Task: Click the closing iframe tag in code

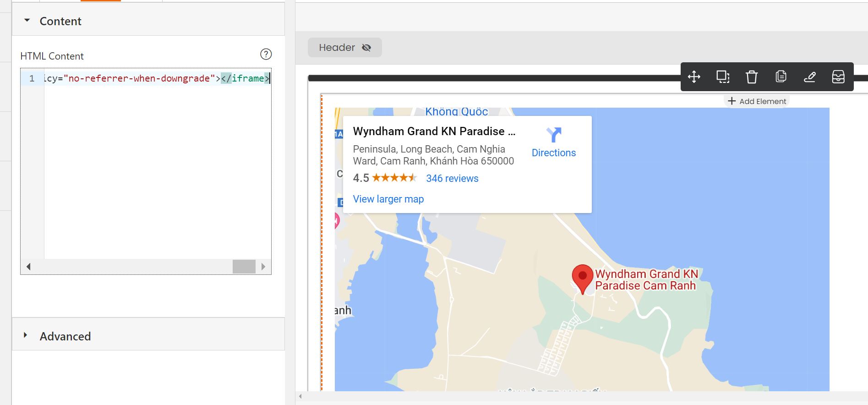Action: (245, 78)
